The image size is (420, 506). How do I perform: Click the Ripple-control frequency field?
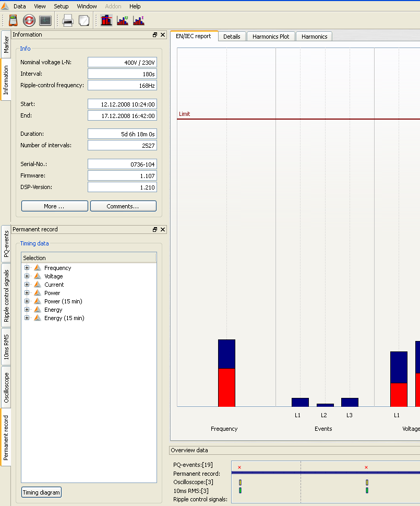[122, 86]
